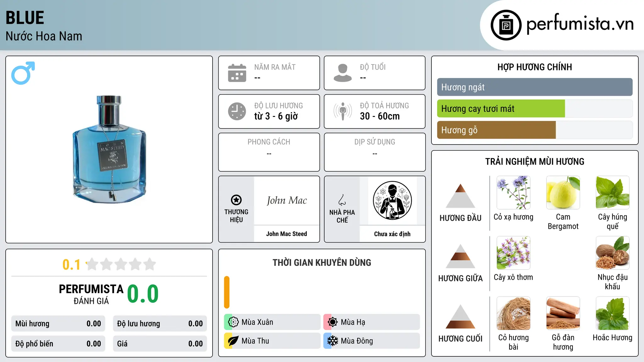Click the Mùi hương score row
This screenshot has height=362, width=644.
pyautogui.click(x=58, y=324)
